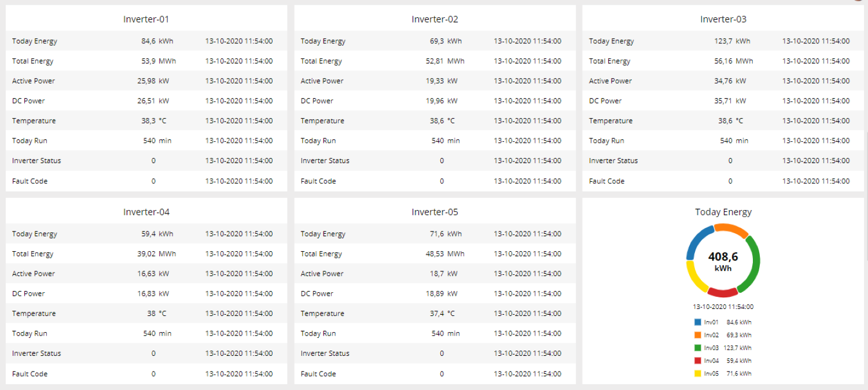Open the Inverter-03 panel title

click(723, 19)
